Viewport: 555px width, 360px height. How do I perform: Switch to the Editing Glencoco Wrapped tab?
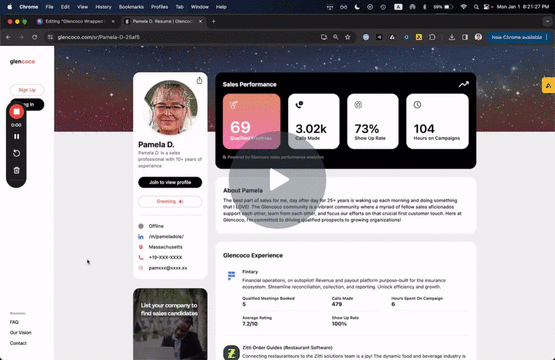[x=75, y=21]
